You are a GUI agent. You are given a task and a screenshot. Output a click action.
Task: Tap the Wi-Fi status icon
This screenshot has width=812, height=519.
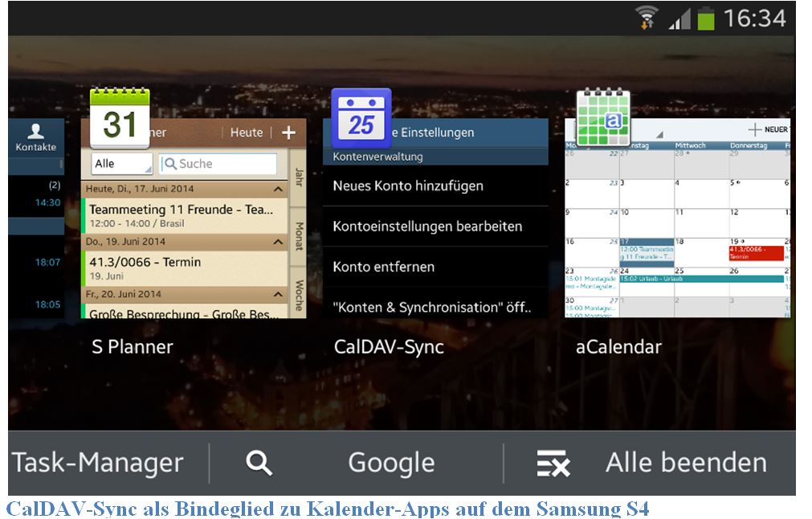(x=646, y=18)
